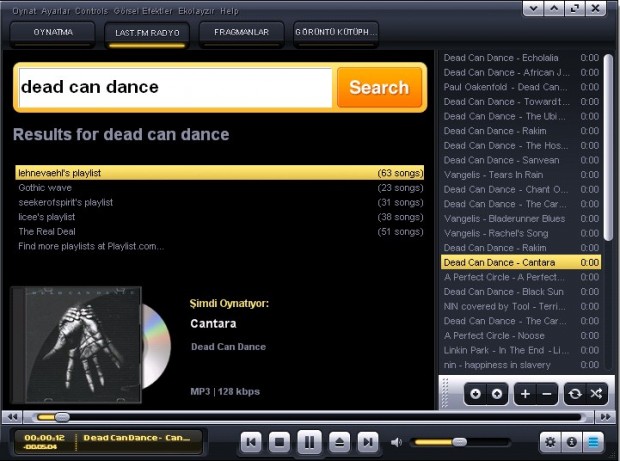Select Dead Can Dance - African J... track
Viewport: 620px width, 461px height.
coord(521,72)
